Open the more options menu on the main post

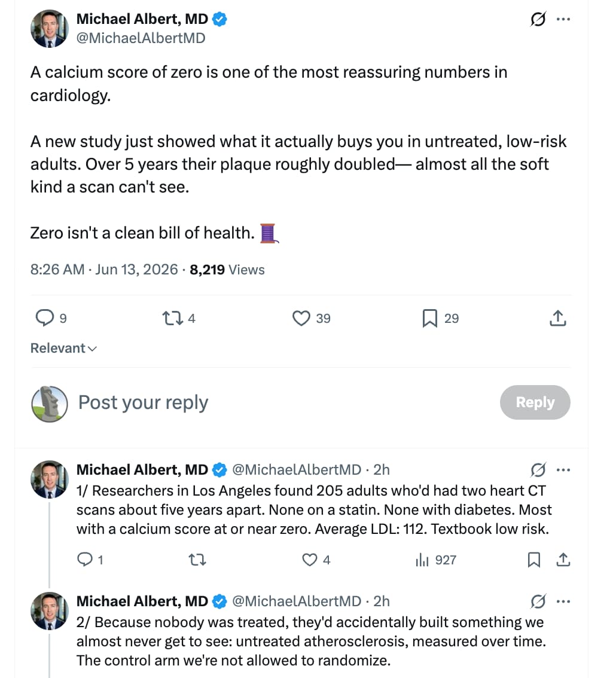point(563,19)
